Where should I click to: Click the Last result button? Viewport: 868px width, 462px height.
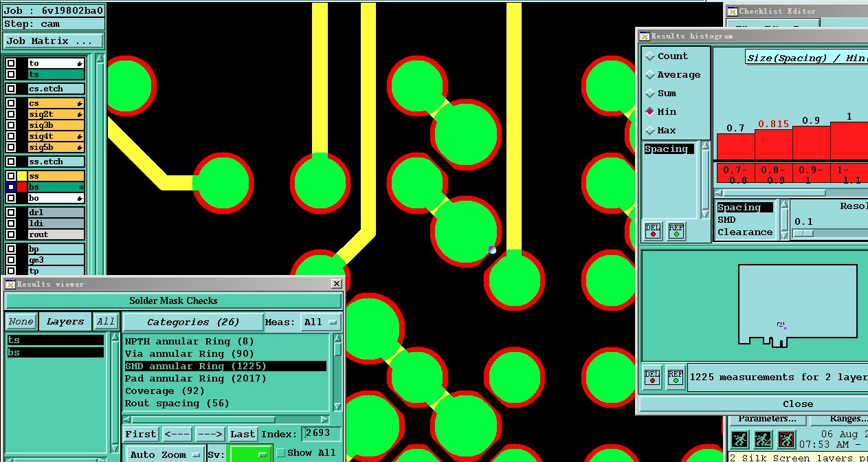click(243, 434)
